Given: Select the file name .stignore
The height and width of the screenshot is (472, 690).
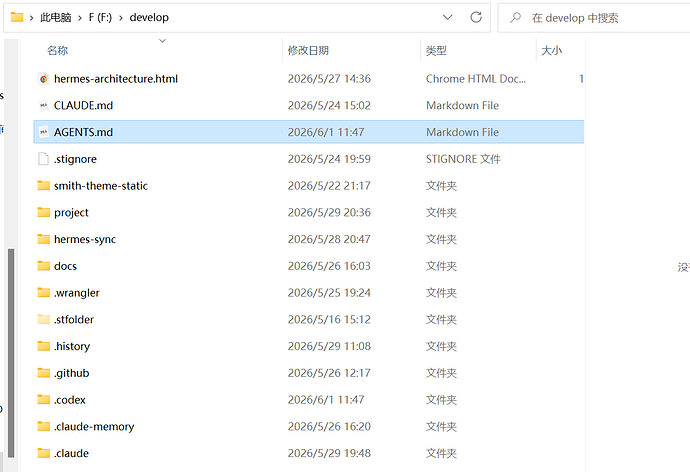Looking at the screenshot, I should pos(75,159).
